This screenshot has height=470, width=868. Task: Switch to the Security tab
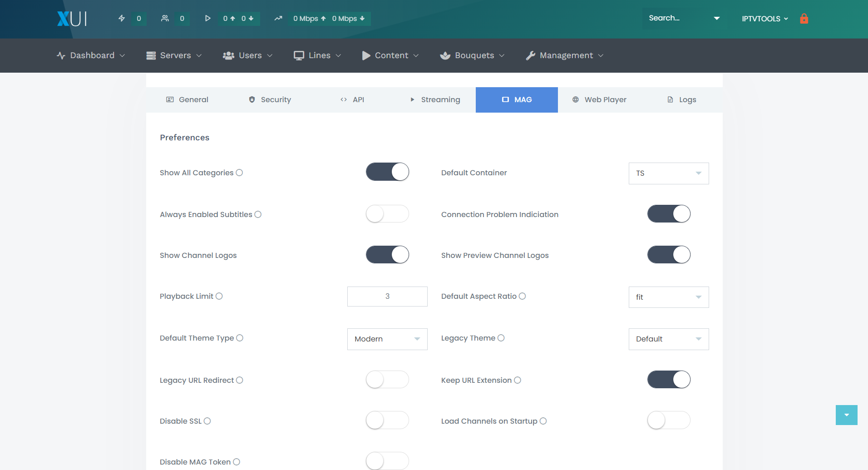[270, 100]
